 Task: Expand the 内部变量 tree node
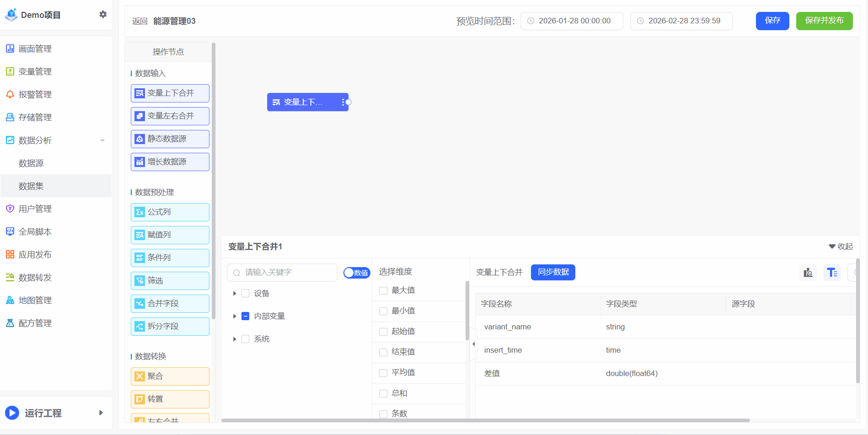tap(235, 316)
